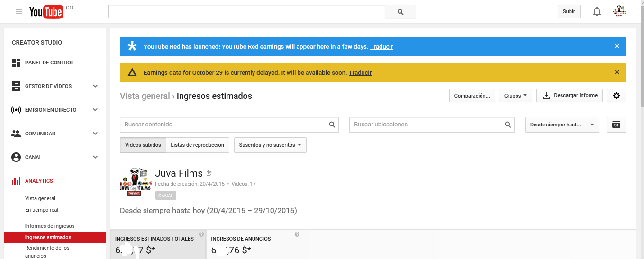
Task: Show help for Ingresos estimados totales
Action: tap(201, 234)
